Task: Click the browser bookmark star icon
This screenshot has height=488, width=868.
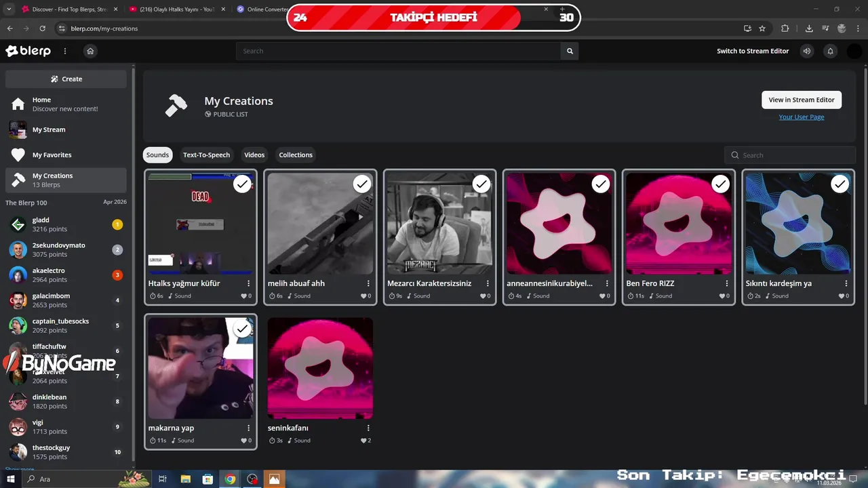Action: coord(762,28)
